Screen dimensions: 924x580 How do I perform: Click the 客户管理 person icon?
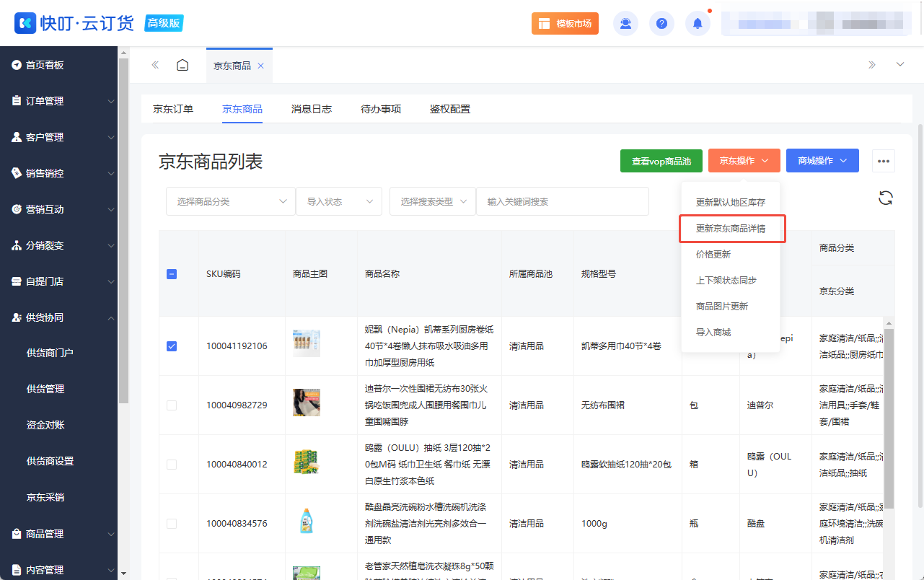(x=17, y=137)
